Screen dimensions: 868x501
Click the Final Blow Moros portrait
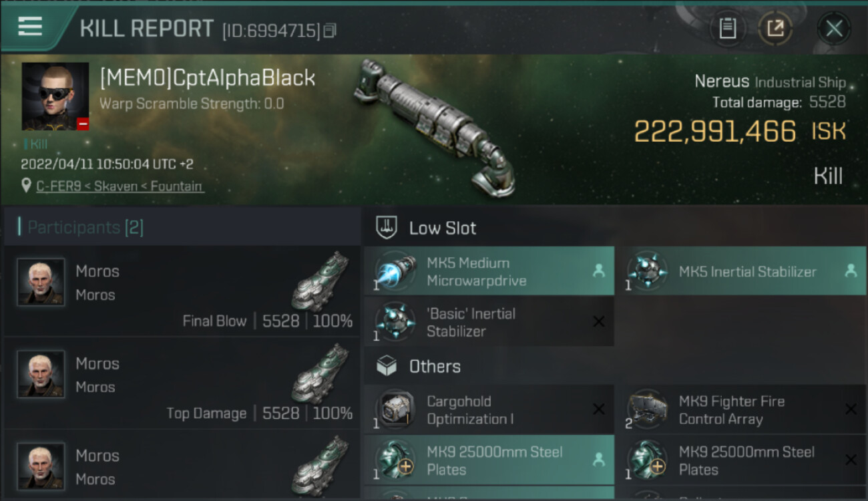point(41,283)
